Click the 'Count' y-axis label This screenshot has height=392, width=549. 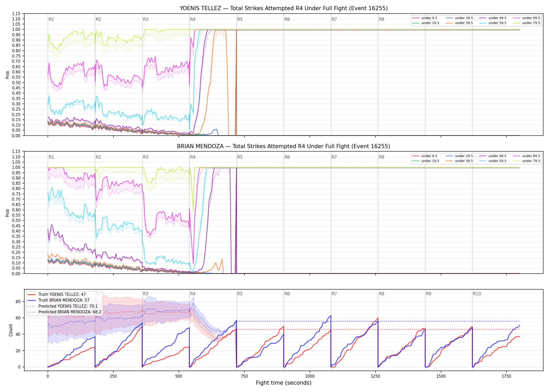(11, 330)
